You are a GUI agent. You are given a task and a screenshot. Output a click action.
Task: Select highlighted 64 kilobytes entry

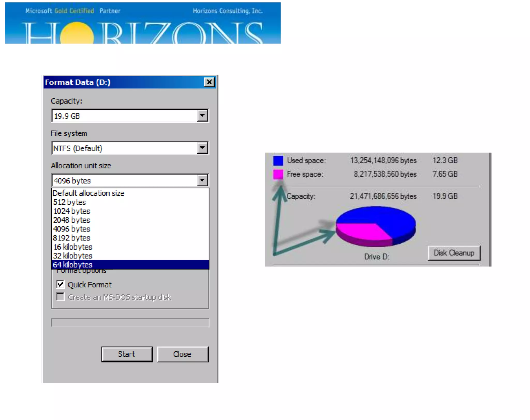pos(73,265)
